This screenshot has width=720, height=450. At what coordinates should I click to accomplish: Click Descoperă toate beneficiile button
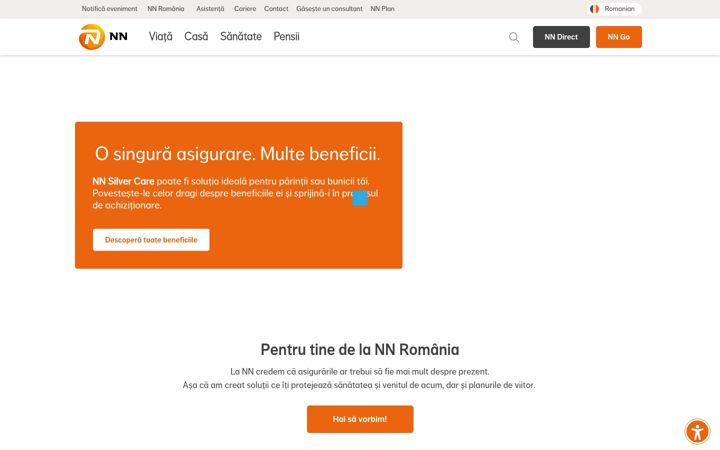click(x=151, y=240)
